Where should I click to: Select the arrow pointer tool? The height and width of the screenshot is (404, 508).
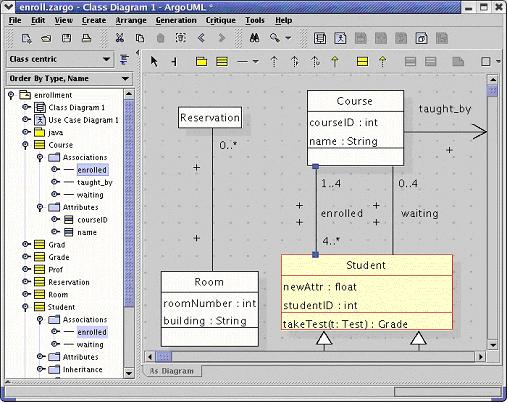[154, 62]
